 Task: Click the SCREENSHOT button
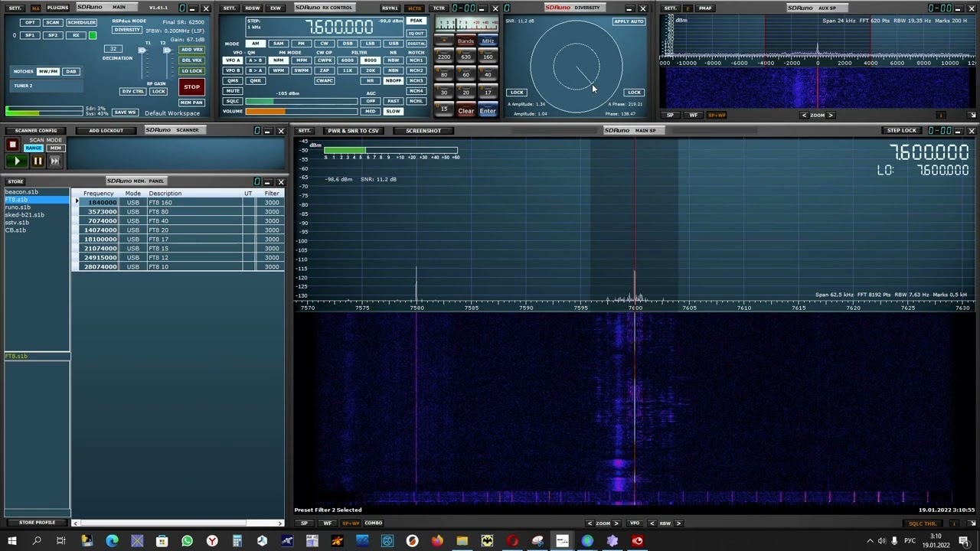point(423,131)
